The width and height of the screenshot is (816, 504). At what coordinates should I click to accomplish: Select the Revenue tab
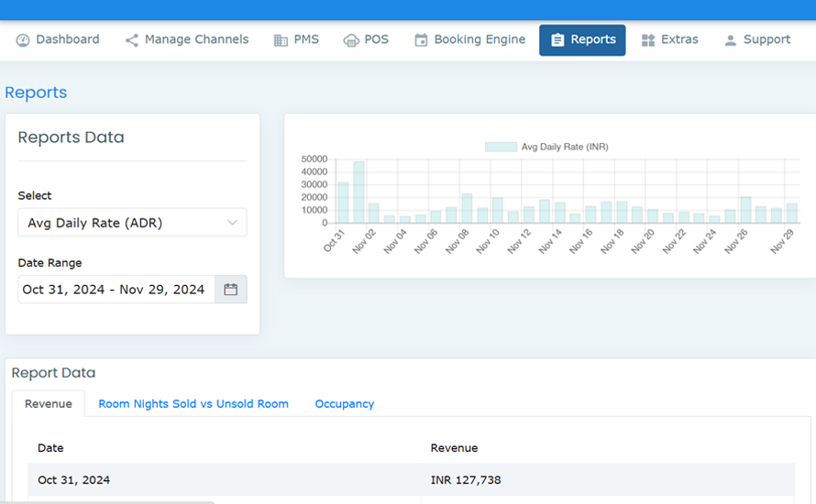[x=48, y=404]
